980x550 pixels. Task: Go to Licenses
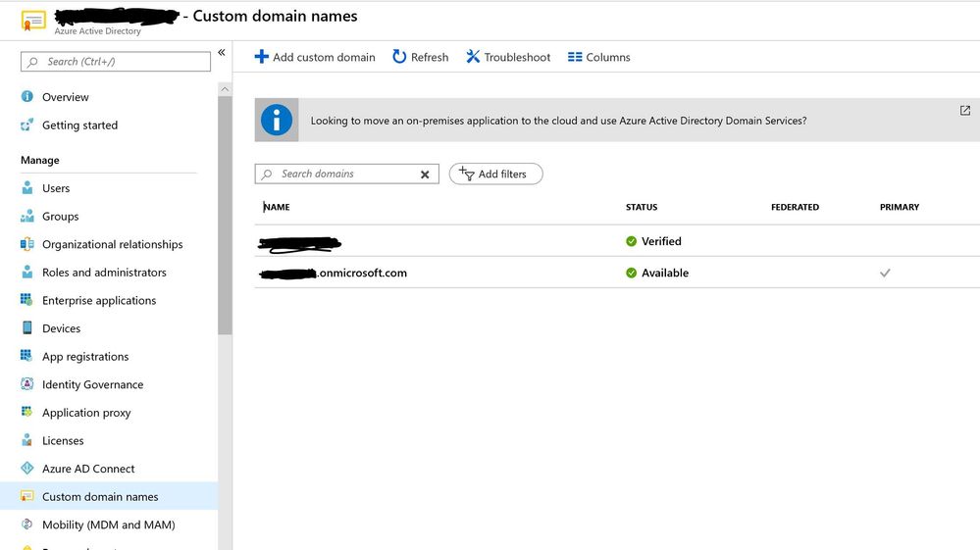[63, 441]
